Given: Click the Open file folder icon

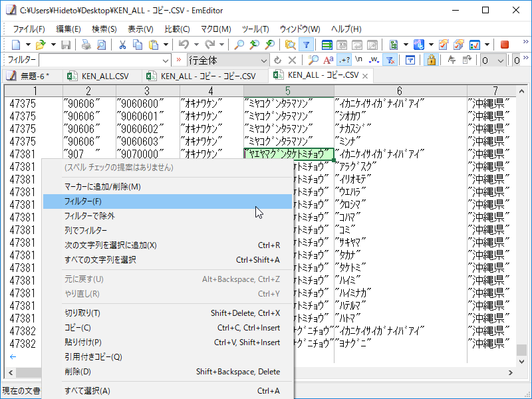Looking at the screenshot, I should coord(41,45).
